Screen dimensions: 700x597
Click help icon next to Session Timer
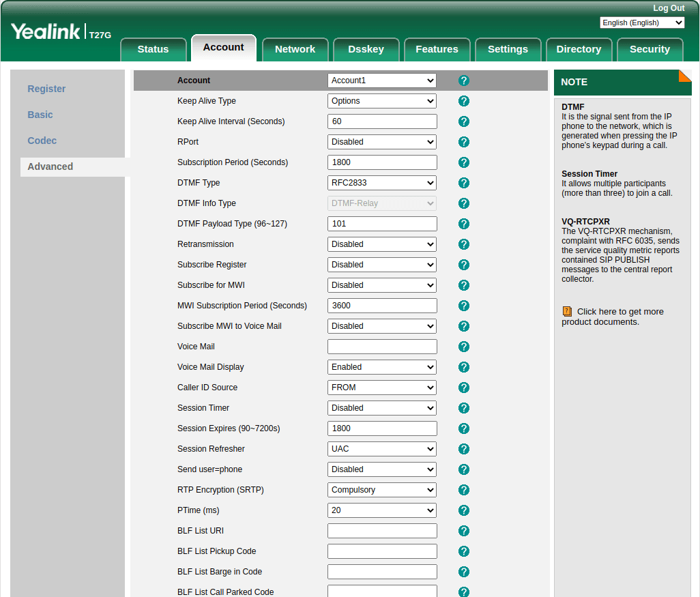[x=464, y=408]
